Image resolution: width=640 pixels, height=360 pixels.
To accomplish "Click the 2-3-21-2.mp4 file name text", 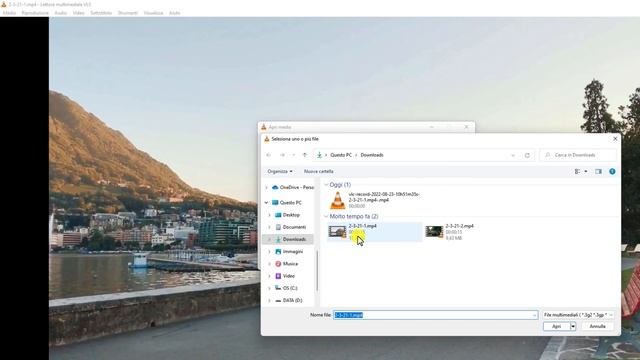I will tap(460, 226).
